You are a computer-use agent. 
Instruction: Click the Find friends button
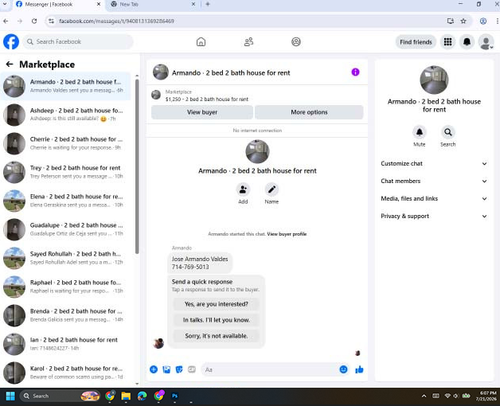[x=416, y=42]
